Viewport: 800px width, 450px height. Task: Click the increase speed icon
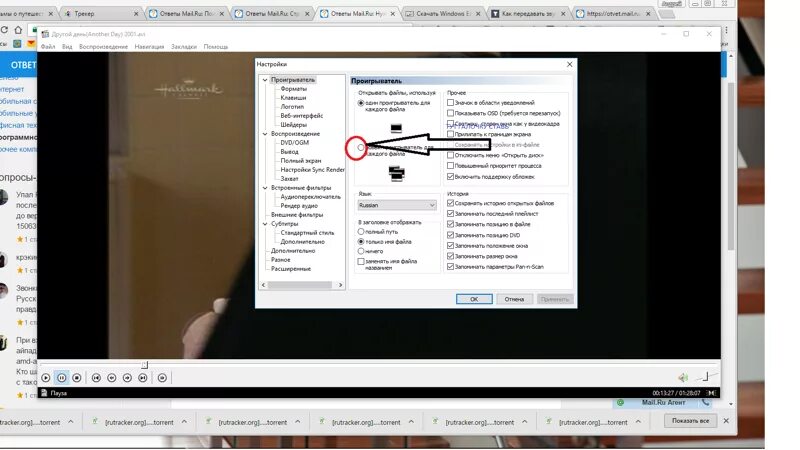[127, 378]
